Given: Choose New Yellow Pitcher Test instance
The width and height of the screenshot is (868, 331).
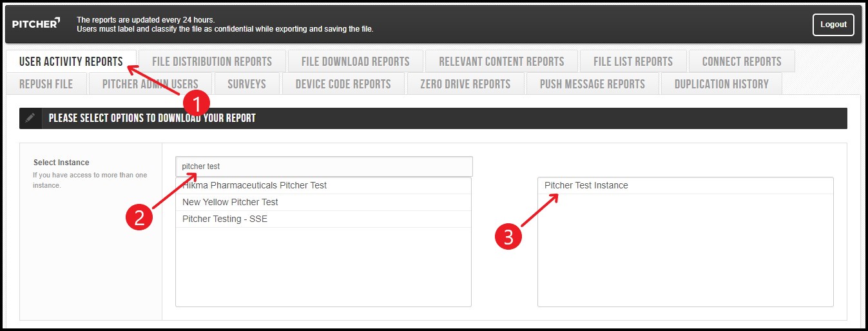Looking at the screenshot, I should click(230, 202).
